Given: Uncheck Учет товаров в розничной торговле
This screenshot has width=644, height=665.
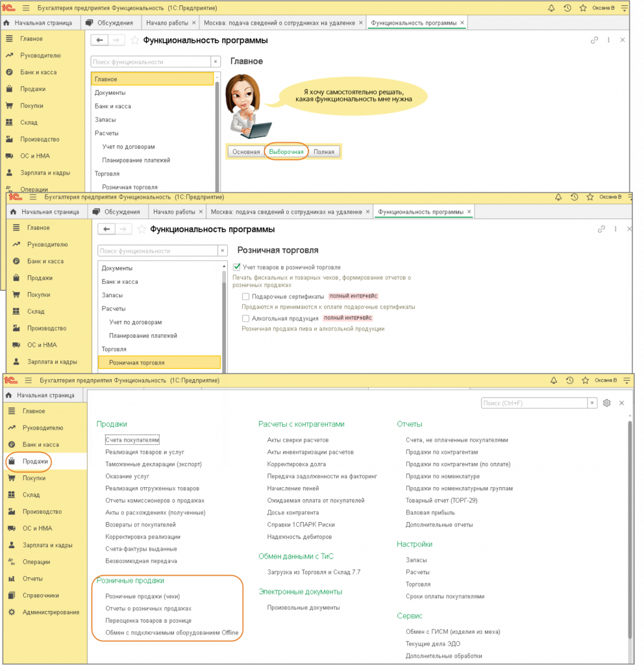Looking at the screenshot, I should pyautogui.click(x=237, y=267).
